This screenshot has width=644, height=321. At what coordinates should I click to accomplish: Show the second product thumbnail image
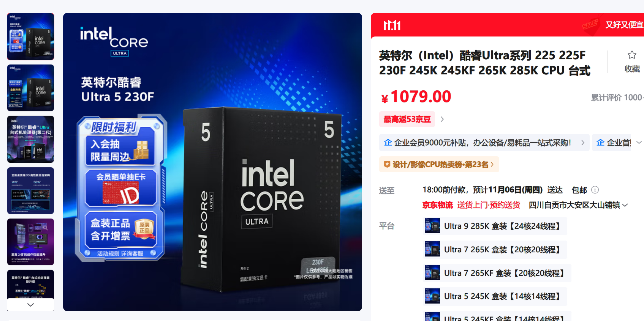click(31, 88)
